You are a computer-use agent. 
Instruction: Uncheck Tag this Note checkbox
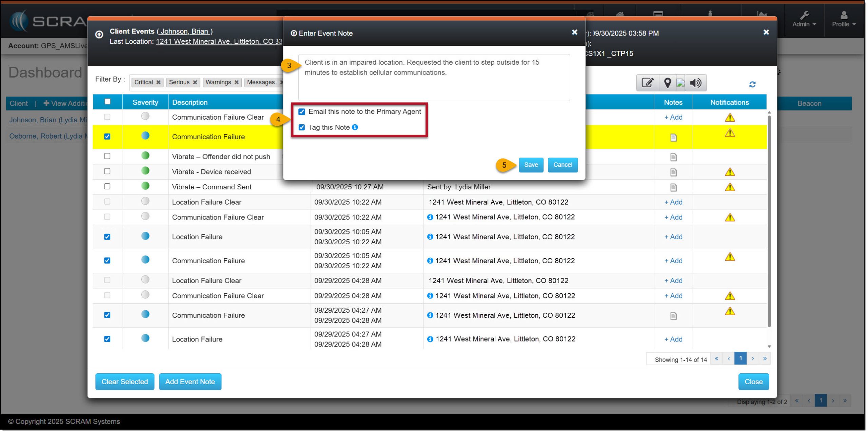pos(301,127)
